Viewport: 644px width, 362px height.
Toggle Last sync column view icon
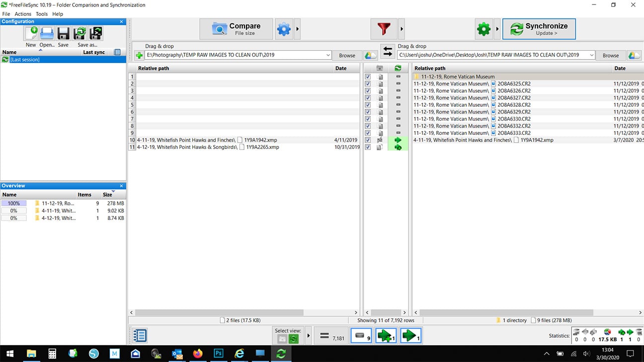(x=117, y=52)
